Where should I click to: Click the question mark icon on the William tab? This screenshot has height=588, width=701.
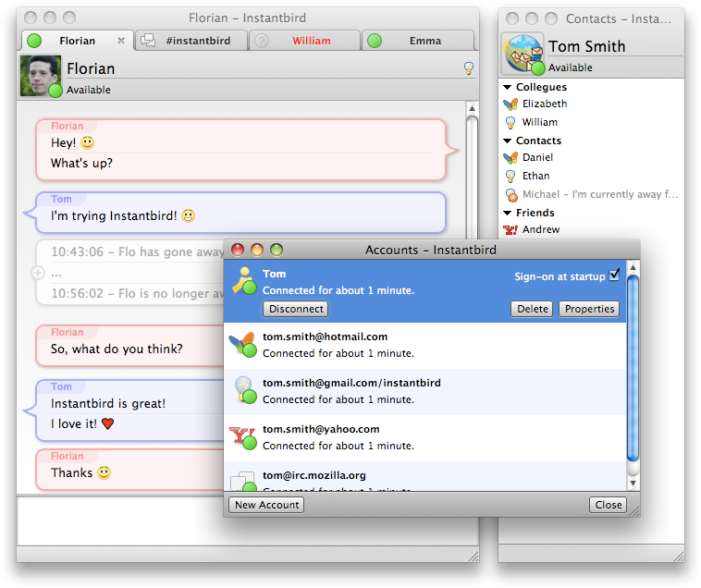262,41
